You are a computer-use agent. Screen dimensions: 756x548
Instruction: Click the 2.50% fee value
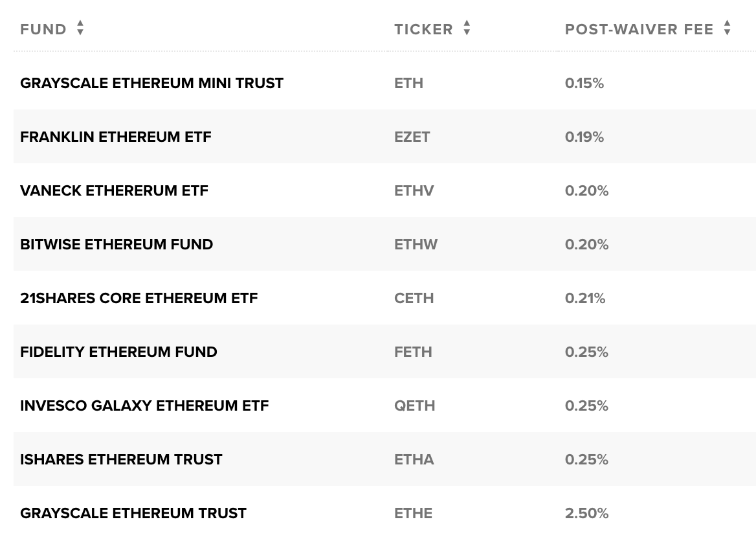point(587,513)
